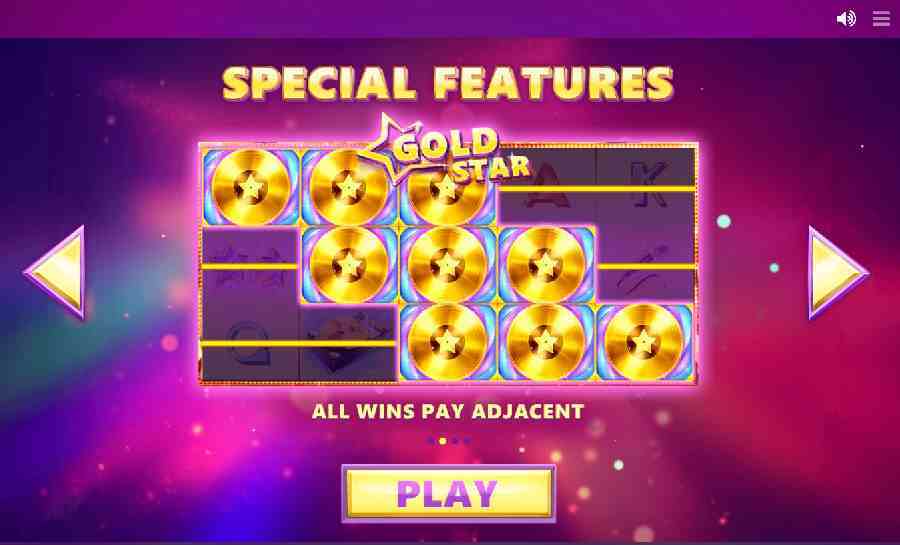The height and width of the screenshot is (545, 900).
Task: Mute the game sound via speaker icon
Action: 846,19
